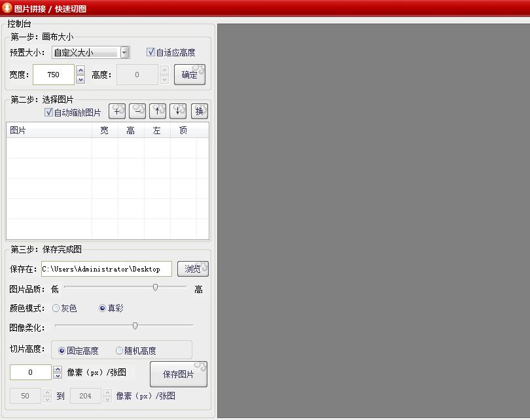The height and width of the screenshot is (420, 530).
Task: Click the 保存图片 save image button
Action: [179, 374]
